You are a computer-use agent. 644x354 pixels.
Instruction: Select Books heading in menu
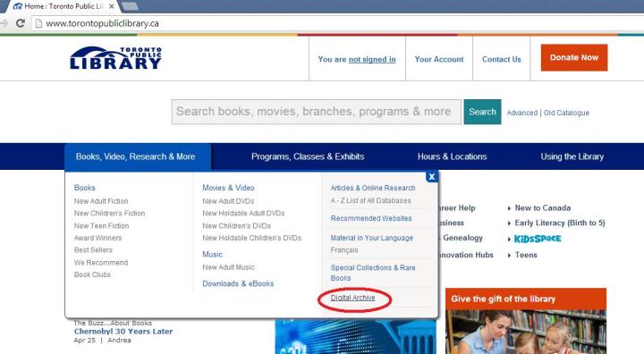pos(85,188)
